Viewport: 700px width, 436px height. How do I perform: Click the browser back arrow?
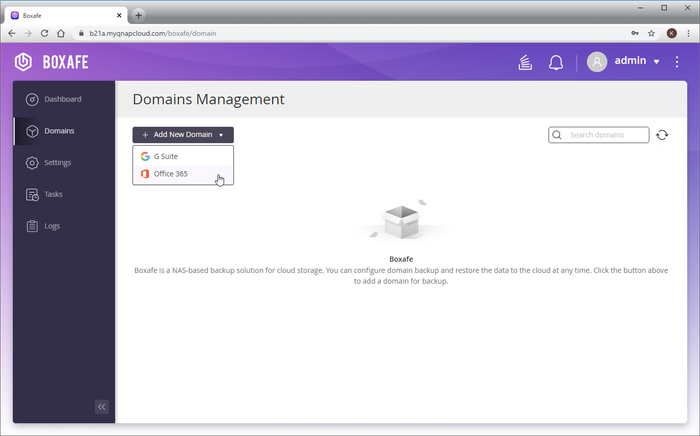click(12, 33)
